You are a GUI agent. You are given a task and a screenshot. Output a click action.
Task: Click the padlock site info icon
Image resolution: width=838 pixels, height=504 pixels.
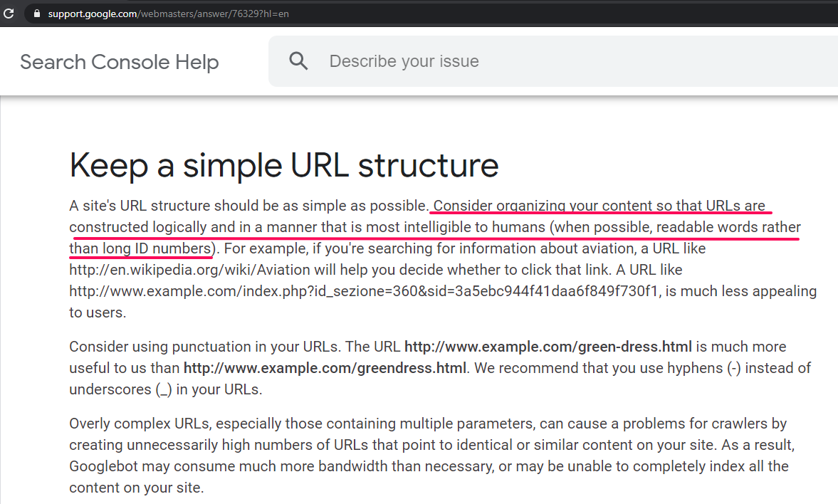(x=37, y=14)
